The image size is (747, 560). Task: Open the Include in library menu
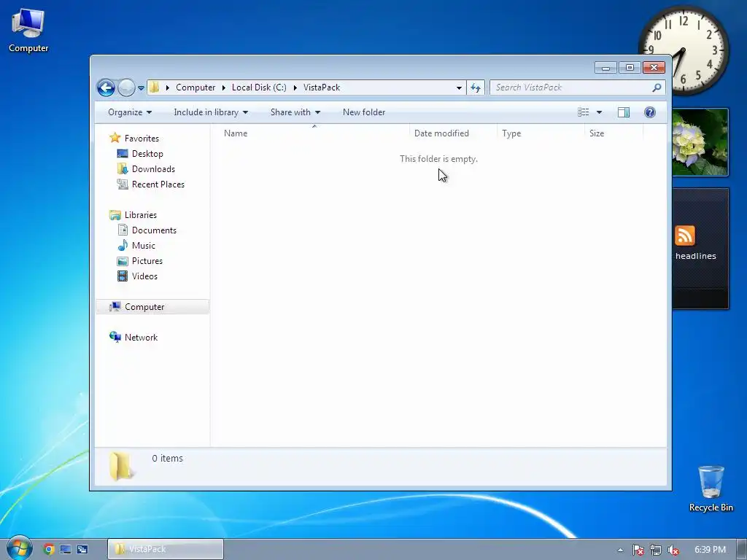(211, 112)
